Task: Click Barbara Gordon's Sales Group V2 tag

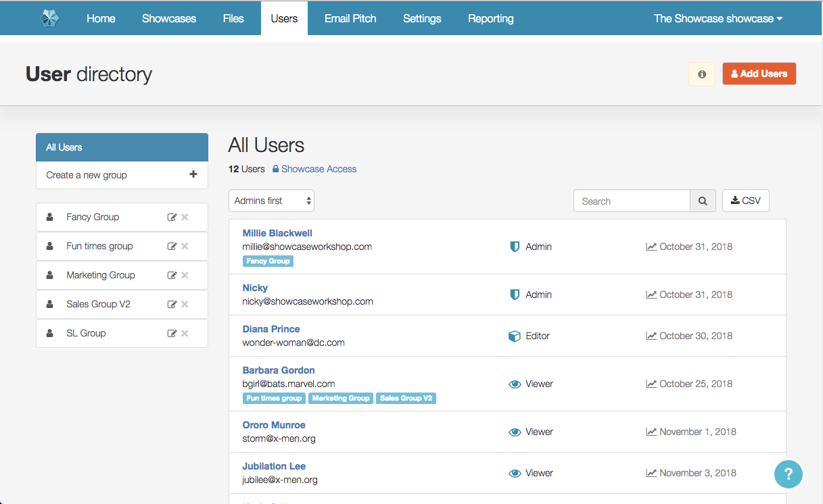Action: tap(406, 398)
